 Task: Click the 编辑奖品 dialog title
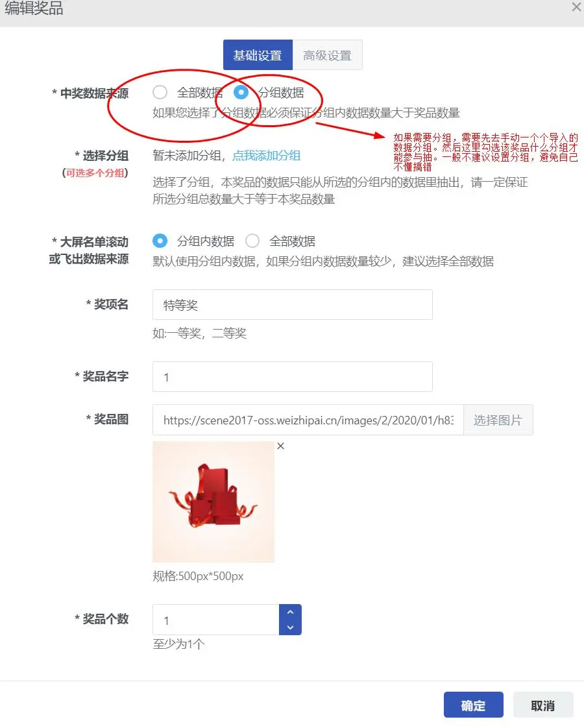click(34, 8)
